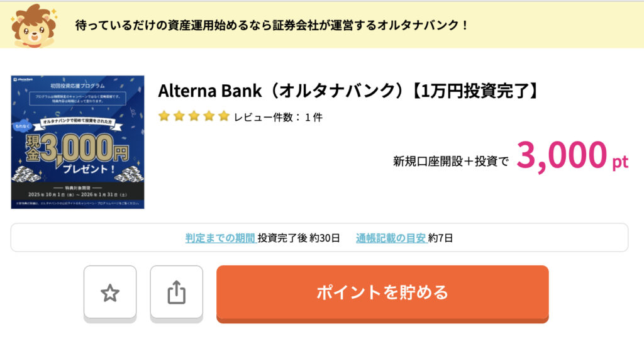Open the 通帳記載の目安 link

tap(391, 238)
